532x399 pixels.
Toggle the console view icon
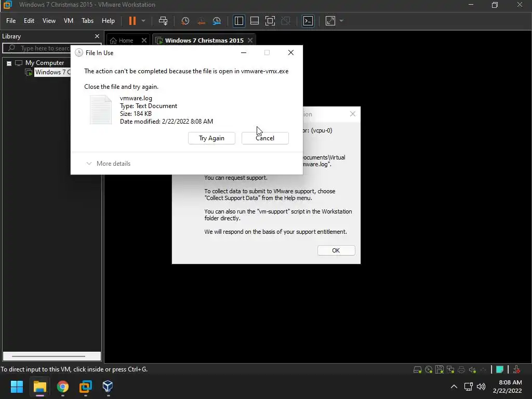(x=308, y=21)
